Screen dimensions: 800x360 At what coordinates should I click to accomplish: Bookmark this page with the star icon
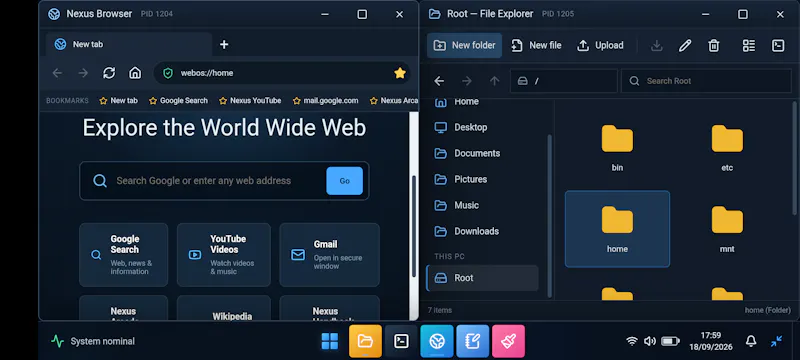400,73
